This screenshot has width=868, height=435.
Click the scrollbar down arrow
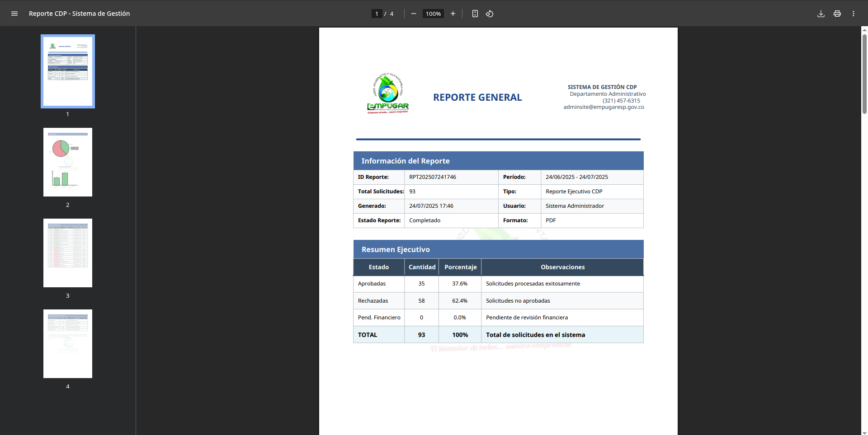(864, 432)
